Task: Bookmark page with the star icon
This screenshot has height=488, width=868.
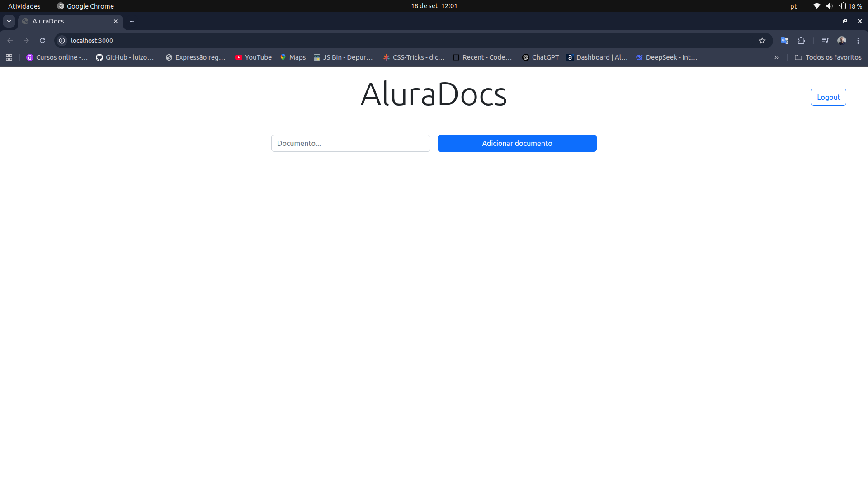Action: pyautogui.click(x=762, y=41)
